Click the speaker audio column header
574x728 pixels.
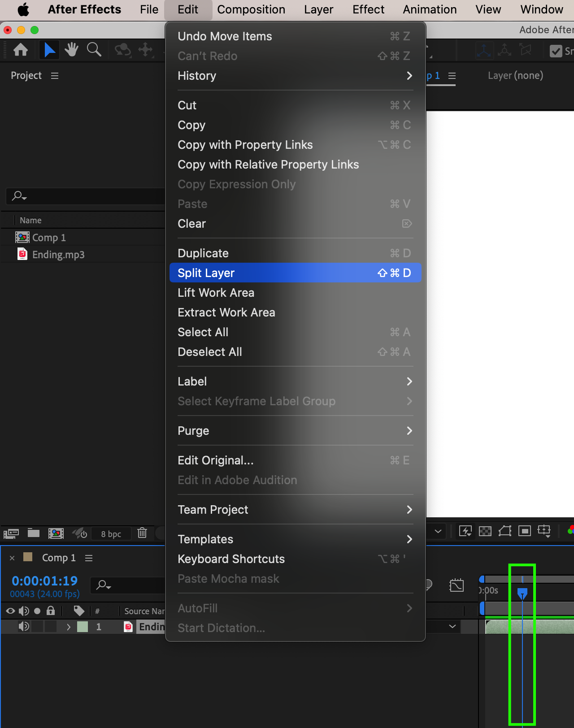pos(24,611)
